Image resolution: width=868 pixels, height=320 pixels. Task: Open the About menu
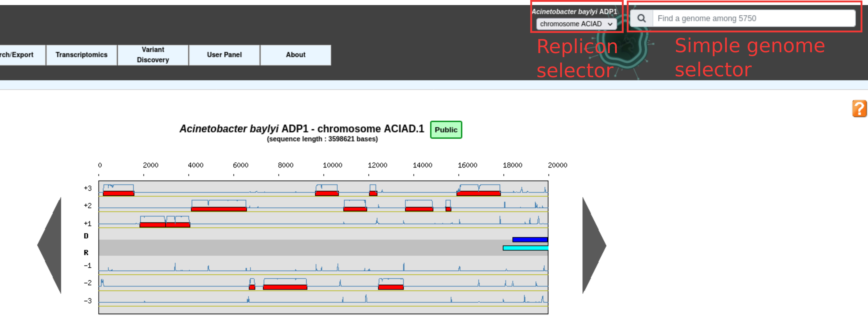click(296, 55)
